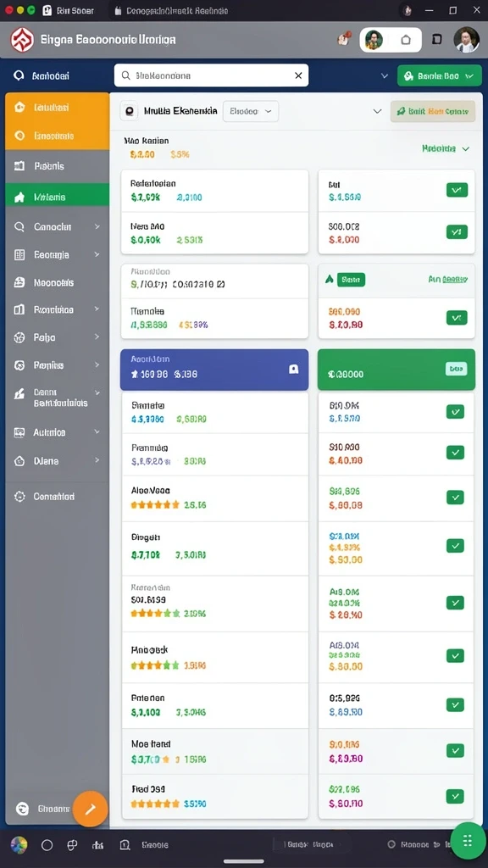Click the green 'Sase' badge button
The width and height of the screenshot is (488, 868).
click(x=351, y=280)
